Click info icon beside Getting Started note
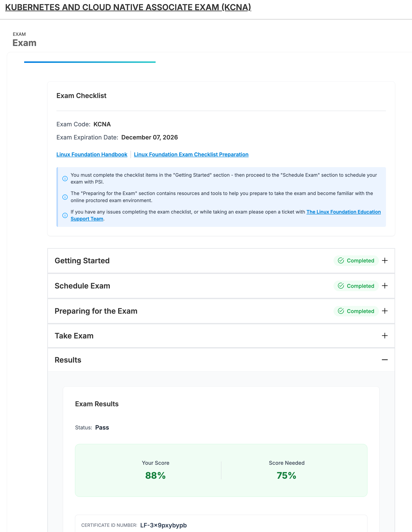Image resolution: width=412 pixels, height=532 pixels. [65, 179]
